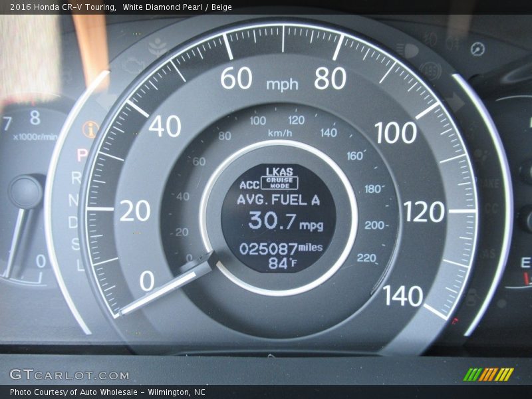Click the 100 mph number on speedometer
Viewport: 532px width, 399px height.
click(x=396, y=132)
